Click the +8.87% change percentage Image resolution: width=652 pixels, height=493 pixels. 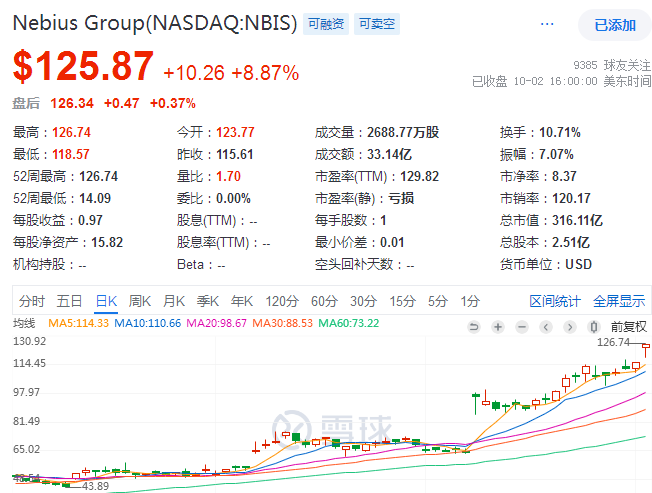click(x=265, y=73)
